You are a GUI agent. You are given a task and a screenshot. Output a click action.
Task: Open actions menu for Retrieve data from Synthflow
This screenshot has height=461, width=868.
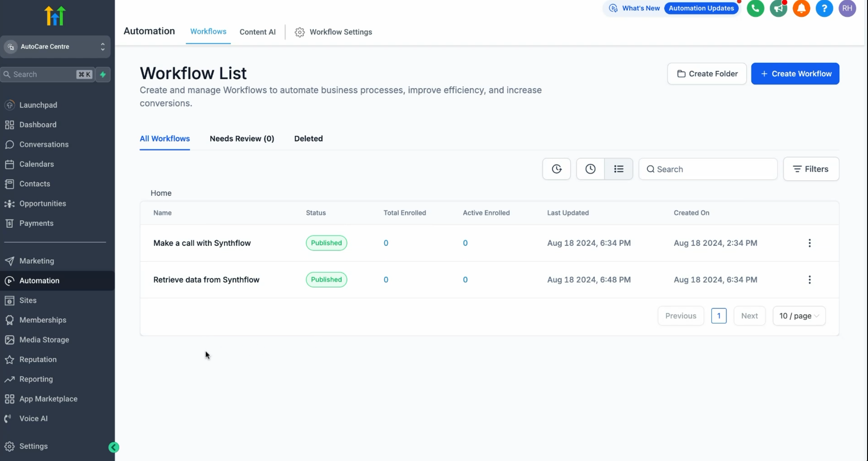pos(810,280)
